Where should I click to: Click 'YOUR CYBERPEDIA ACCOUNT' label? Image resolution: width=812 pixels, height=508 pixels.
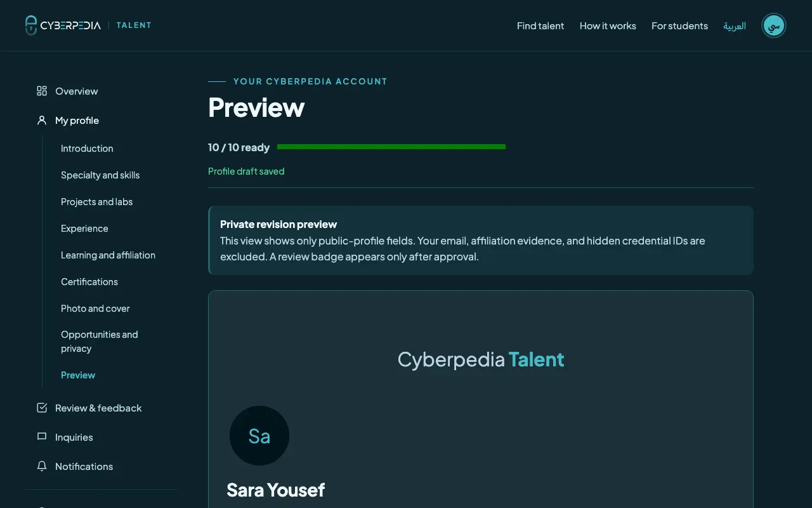coord(310,81)
